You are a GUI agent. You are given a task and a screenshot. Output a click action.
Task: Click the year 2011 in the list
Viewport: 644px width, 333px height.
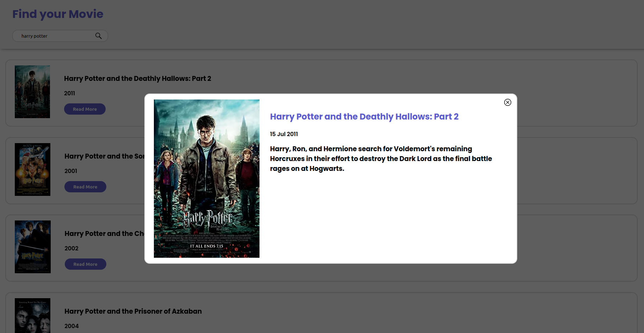69,93
